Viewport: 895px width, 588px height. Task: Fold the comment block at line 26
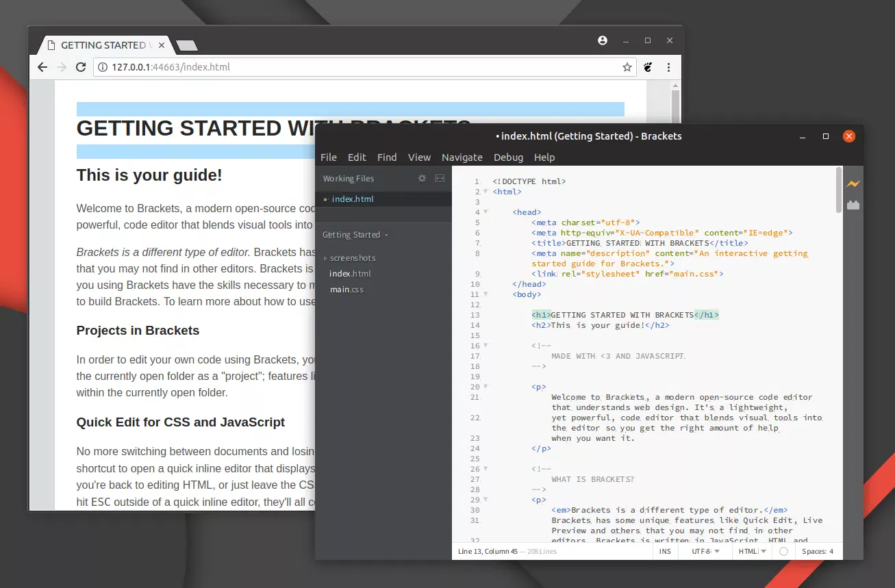tap(486, 469)
